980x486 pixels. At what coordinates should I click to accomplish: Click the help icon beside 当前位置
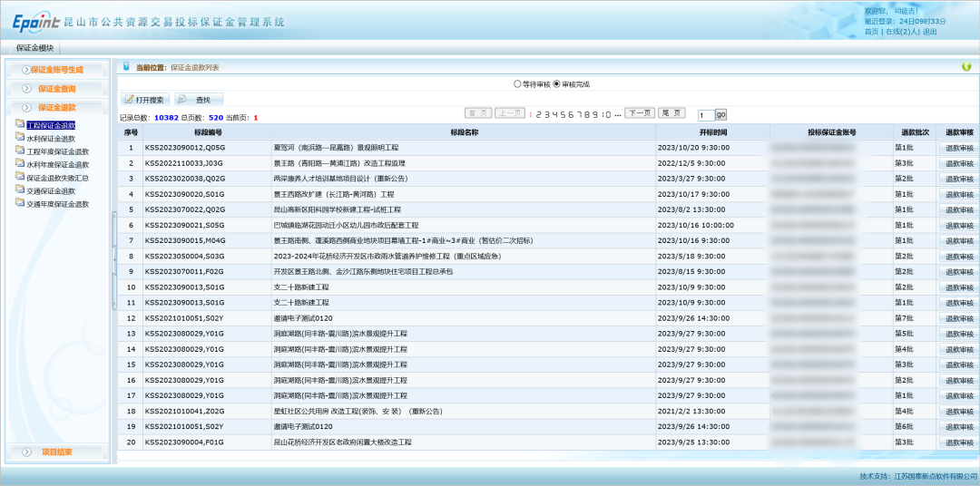[x=126, y=66]
